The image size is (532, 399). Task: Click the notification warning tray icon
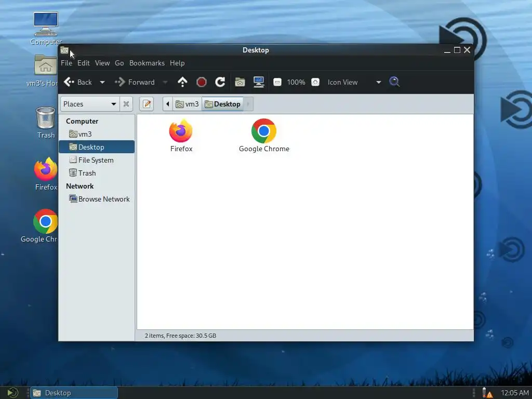(487, 393)
